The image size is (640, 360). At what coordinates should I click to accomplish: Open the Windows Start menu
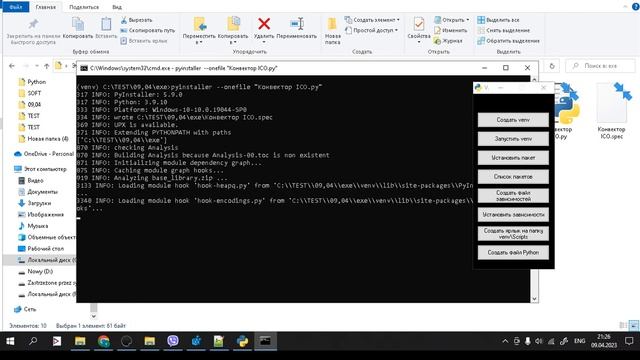click(x=10, y=341)
